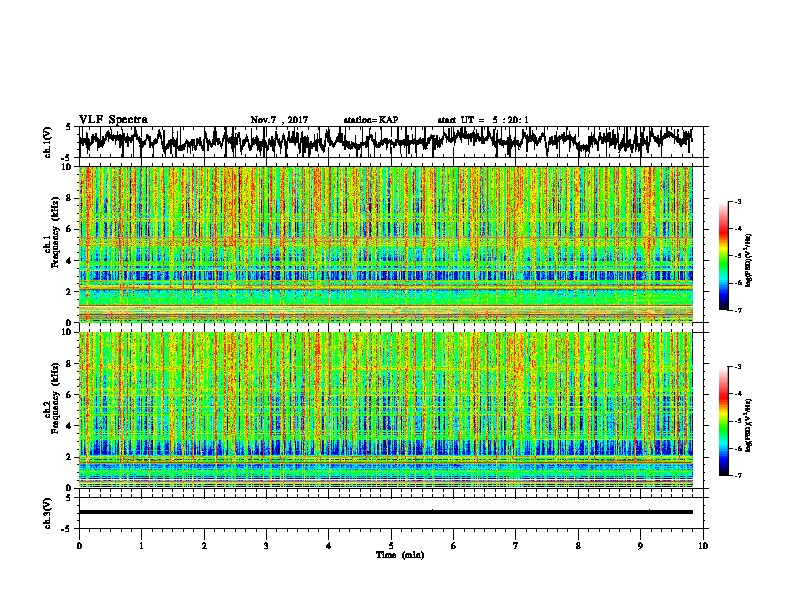The height and width of the screenshot is (612, 792).
Task: Click the time axis tick label "7"
Action: (x=516, y=545)
